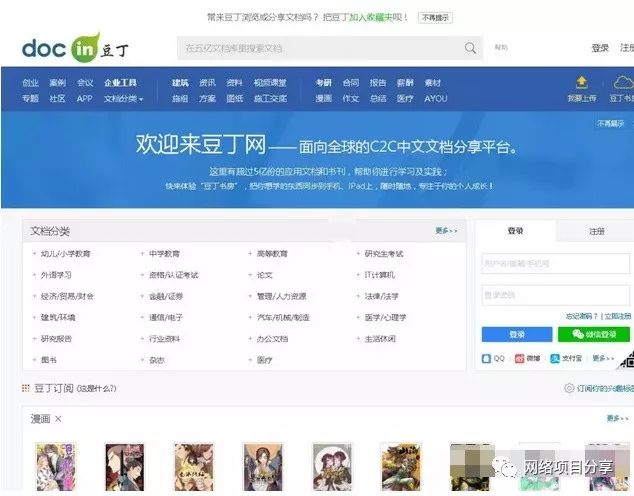The width and height of the screenshot is (634, 496).
Task: Expand the 文档分类 dropdown in navigation bar
Action: (123, 99)
